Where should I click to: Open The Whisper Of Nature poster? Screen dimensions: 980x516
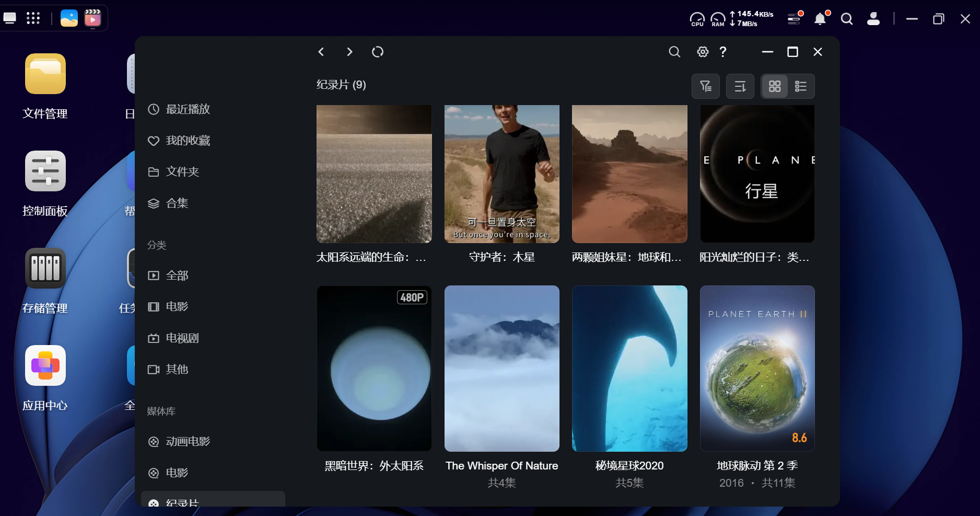tap(502, 368)
